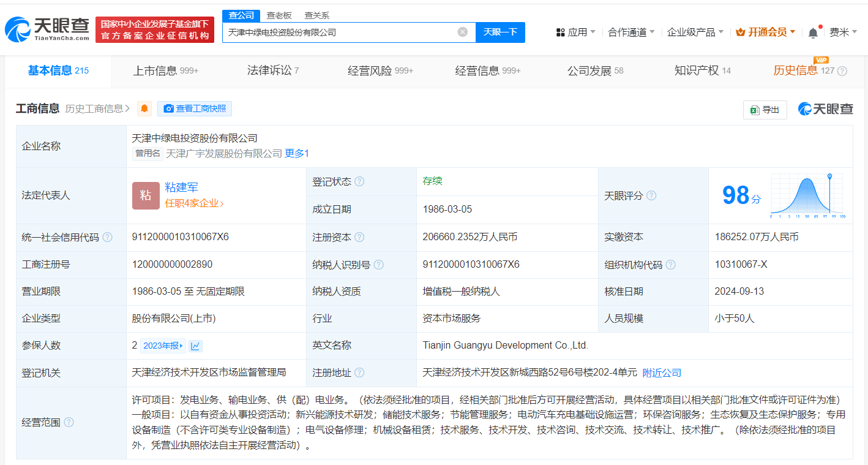868x465 pixels.
Task: Open the 附近公司 link
Action: click(x=663, y=372)
